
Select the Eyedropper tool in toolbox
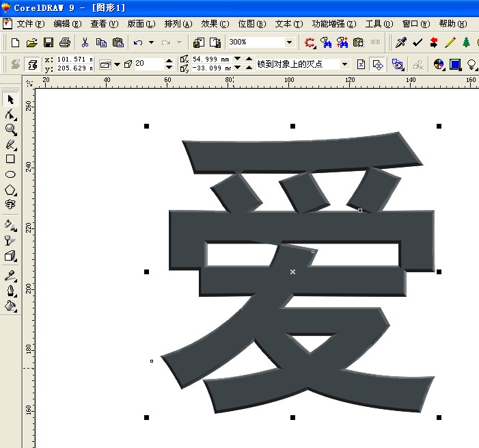point(10,276)
